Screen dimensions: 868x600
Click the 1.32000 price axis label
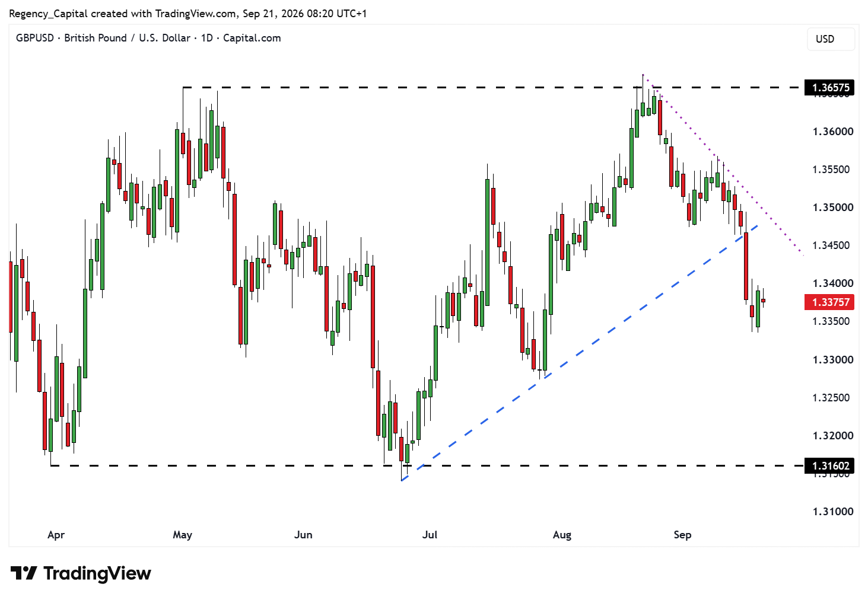(833, 436)
